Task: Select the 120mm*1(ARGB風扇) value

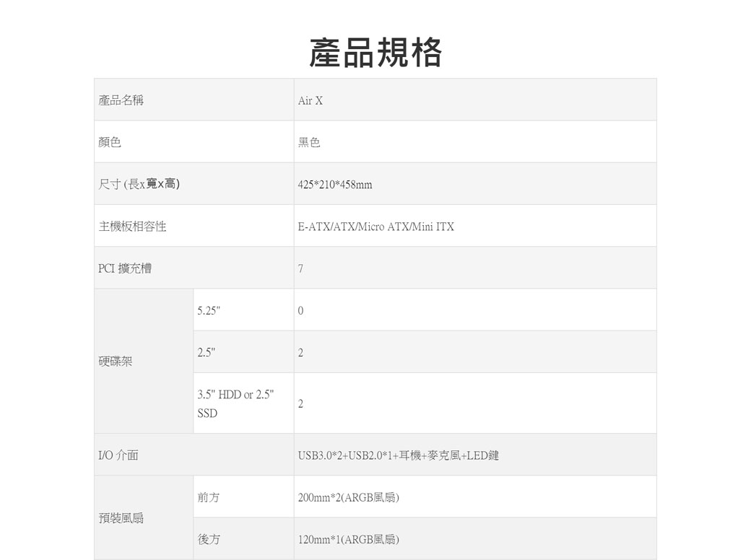Action: pyautogui.click(x=349, y=540)
